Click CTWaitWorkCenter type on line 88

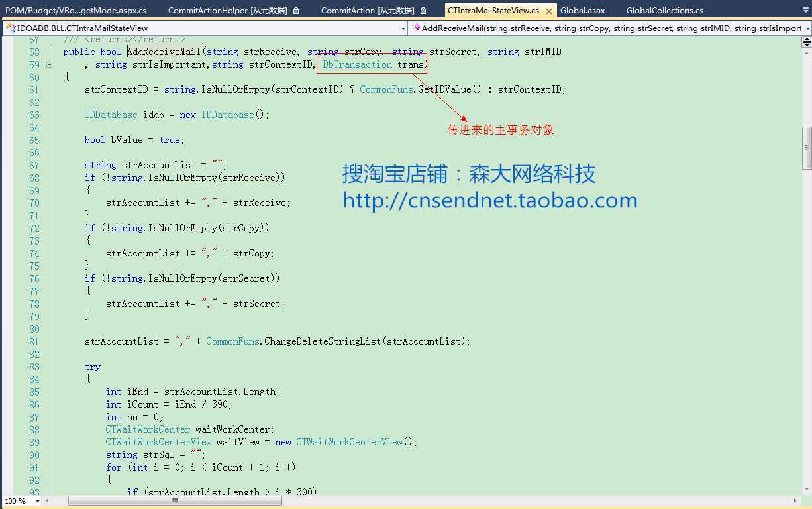148,429
